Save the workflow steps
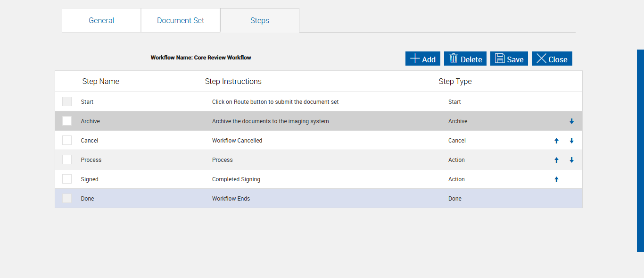Image resolution: width=644 pixels, height=278 pixels. 509,59
